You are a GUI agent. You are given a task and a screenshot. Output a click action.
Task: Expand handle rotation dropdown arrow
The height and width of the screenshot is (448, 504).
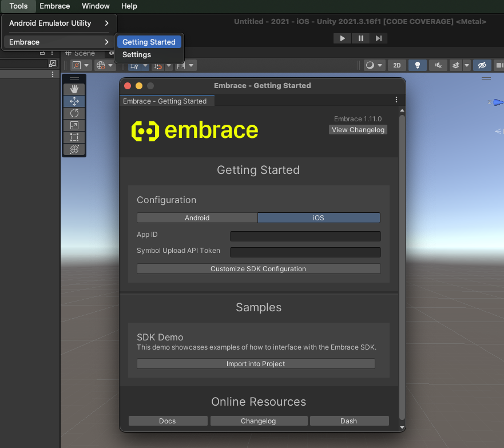(110, 66)
